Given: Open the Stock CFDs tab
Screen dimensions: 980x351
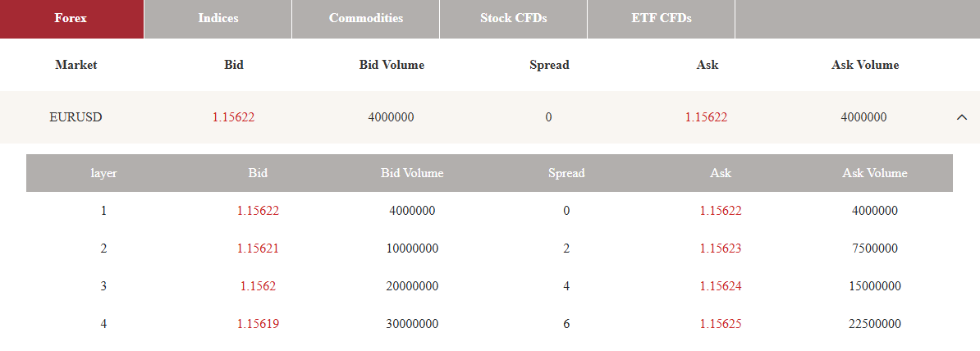Looking at the screenshot, I should click(513, 19).
